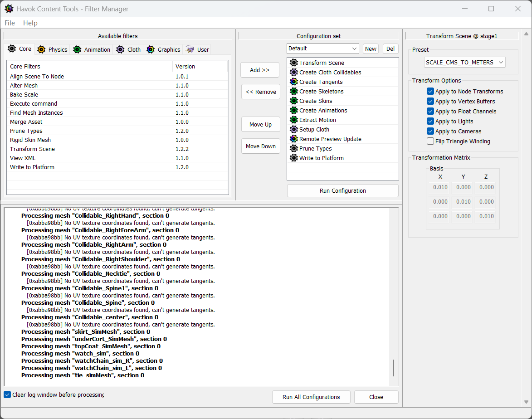Switch to the Cloth filters tab
Viewport: 532px width, 419px height.
click(x=129, y=49)
